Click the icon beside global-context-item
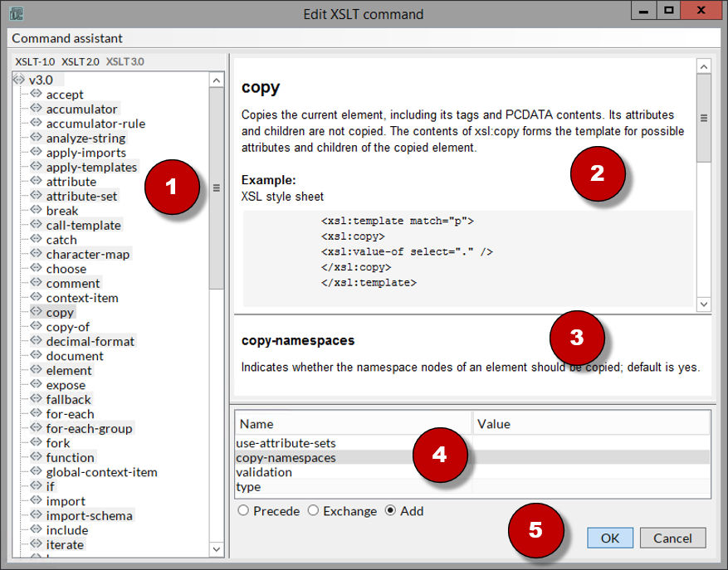This screenshot has height=570, width=728. pos(36,472)
